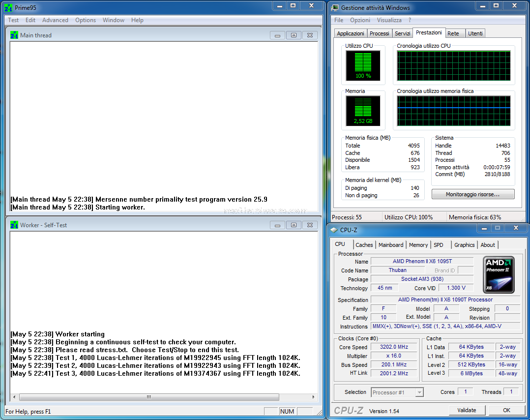Open the Window menu in Prime95
The image size is (530, 420).
click(x=114, y=20)
